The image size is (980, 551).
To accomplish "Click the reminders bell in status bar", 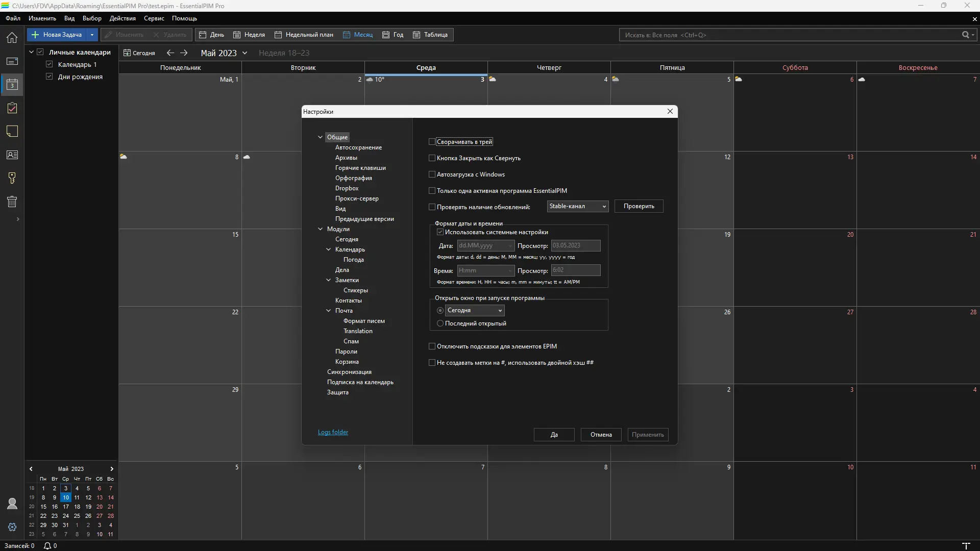I will click(x=47, y=546).
